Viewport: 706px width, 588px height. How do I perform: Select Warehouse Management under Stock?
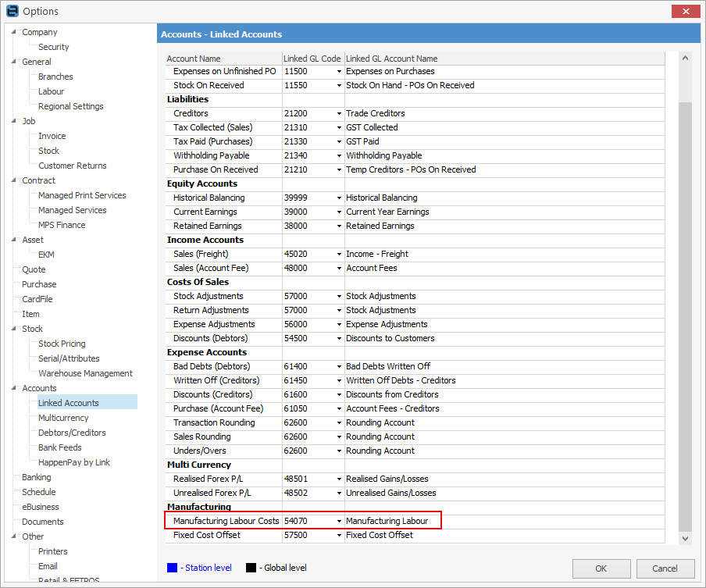86,372
